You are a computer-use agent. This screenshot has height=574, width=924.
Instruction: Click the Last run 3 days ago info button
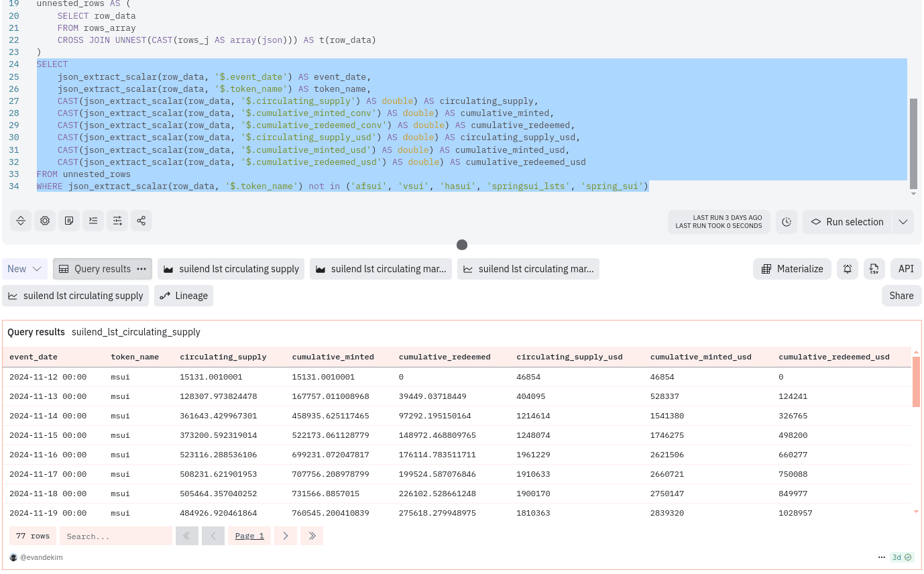pos(719,222)
